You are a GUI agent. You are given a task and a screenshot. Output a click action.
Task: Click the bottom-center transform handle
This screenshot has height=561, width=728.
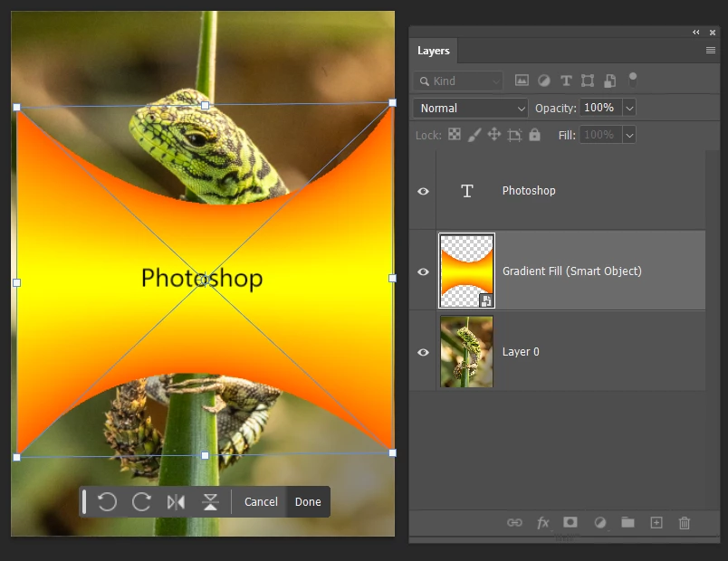click(205, 456)
